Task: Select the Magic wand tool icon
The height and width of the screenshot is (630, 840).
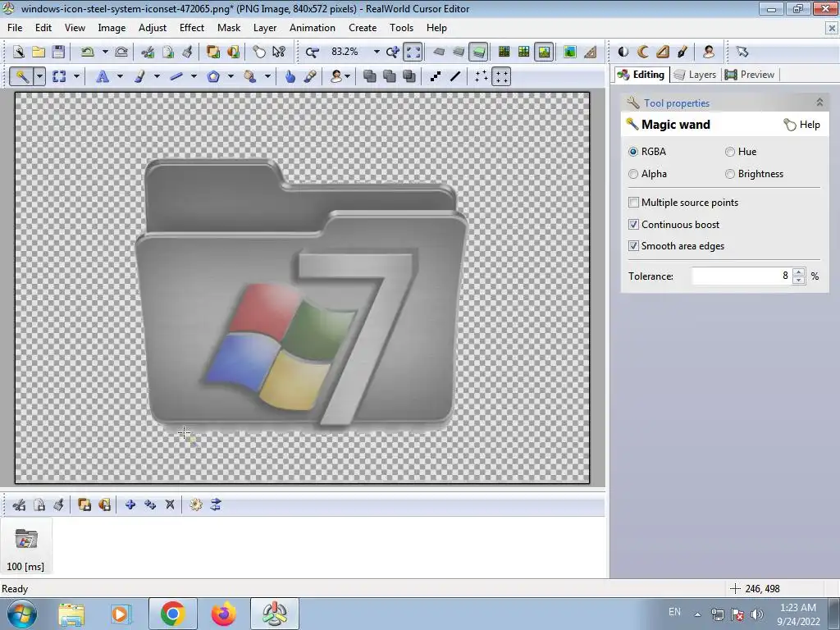Action: [x=22, y=76]
